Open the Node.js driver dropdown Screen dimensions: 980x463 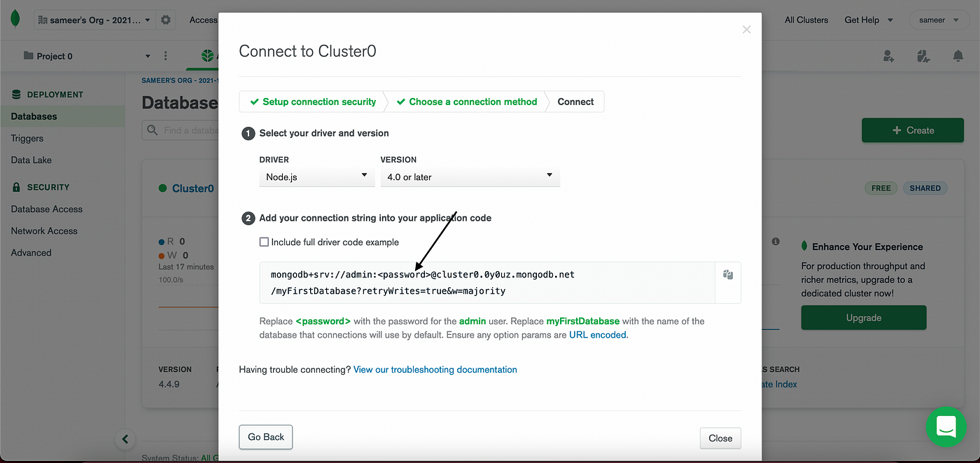pos(317,177)
